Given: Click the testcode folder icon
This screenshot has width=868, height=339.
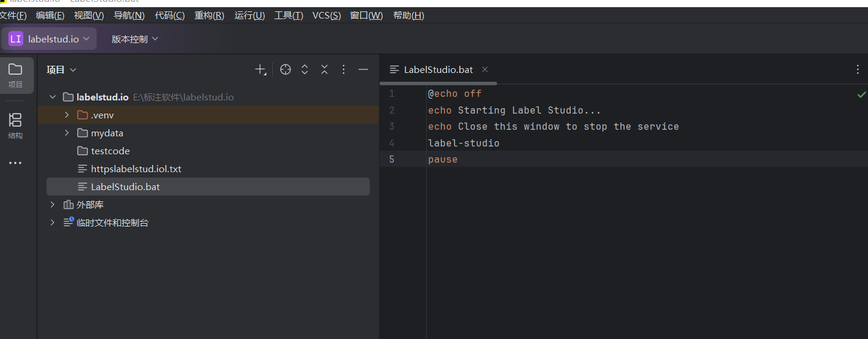Looking at the screenshot, I should 83,151.
